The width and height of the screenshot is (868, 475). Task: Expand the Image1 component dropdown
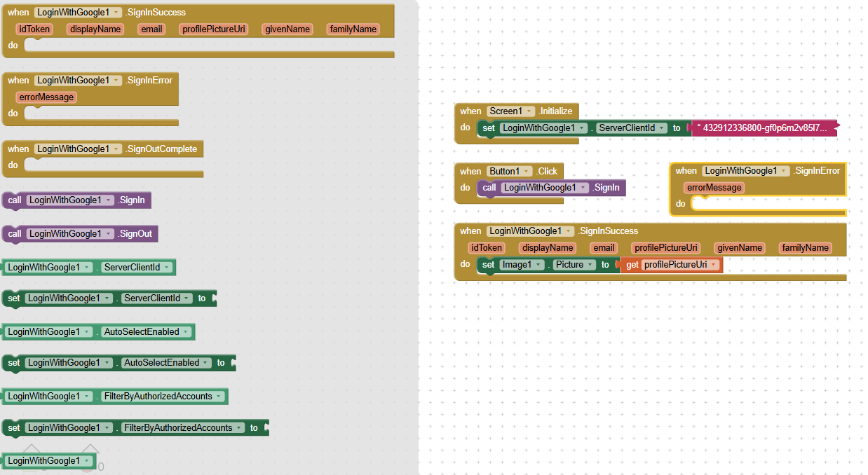coord(538,265)
